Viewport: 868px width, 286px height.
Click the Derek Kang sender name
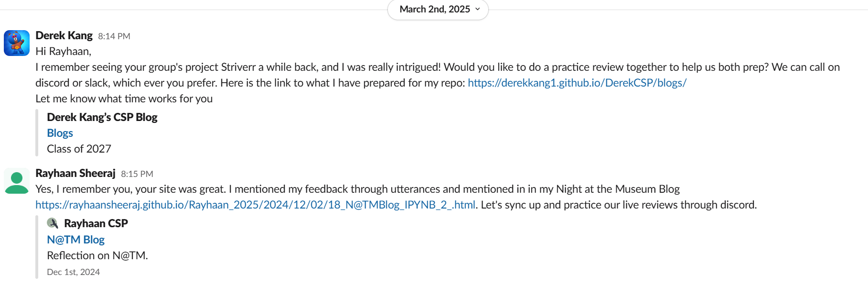pyautogui.click(x=64, y=35)
